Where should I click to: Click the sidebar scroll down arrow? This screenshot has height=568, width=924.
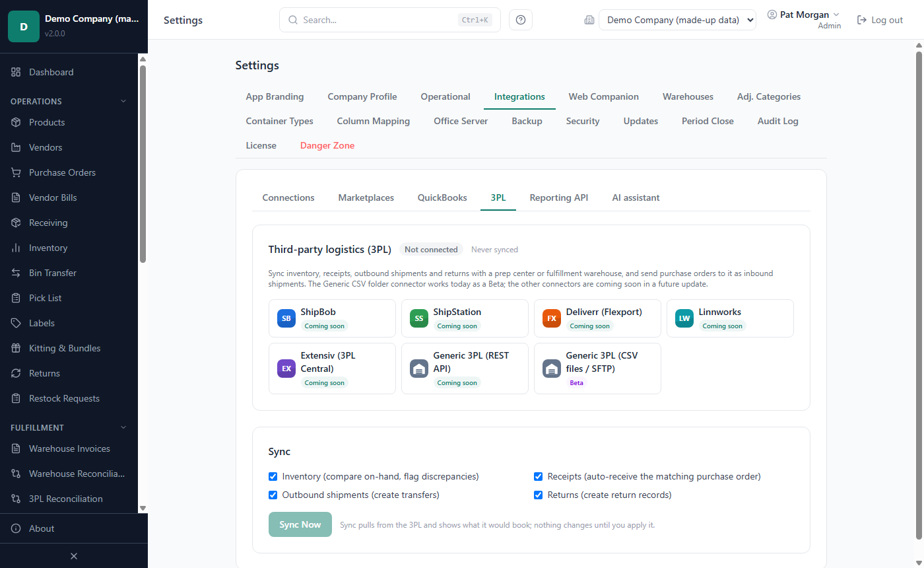143,508
